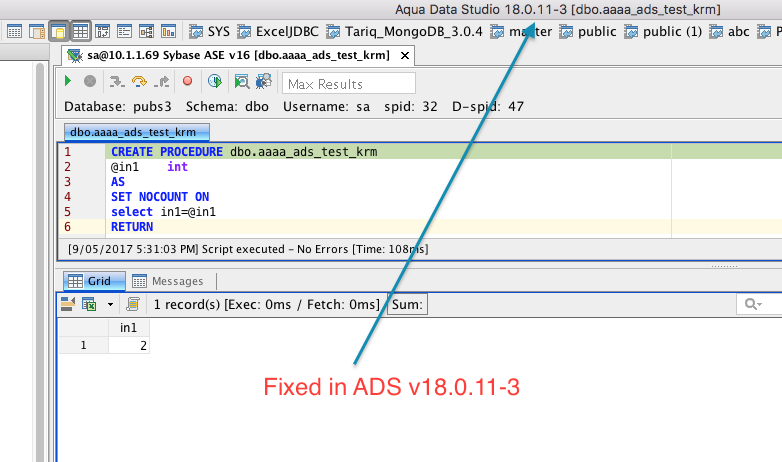
Task: Click the first table layout icon
Action: pyautogui.click(x=14, y=32)
